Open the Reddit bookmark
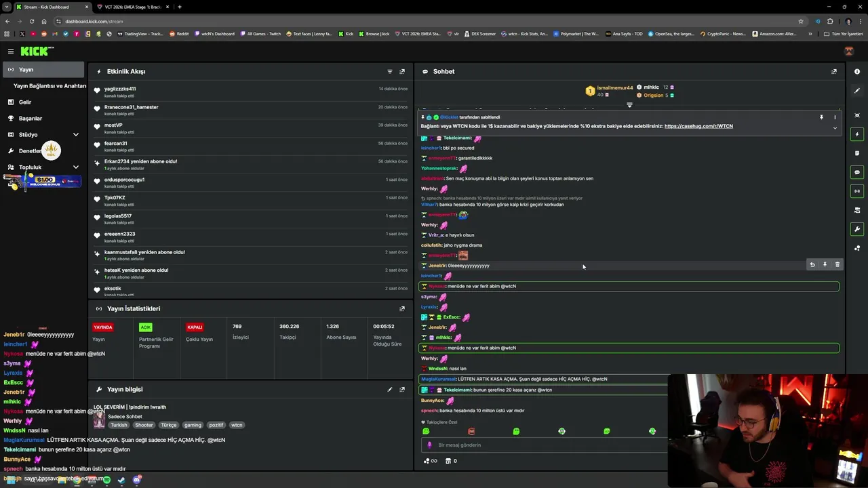 [x=179, y=33]
